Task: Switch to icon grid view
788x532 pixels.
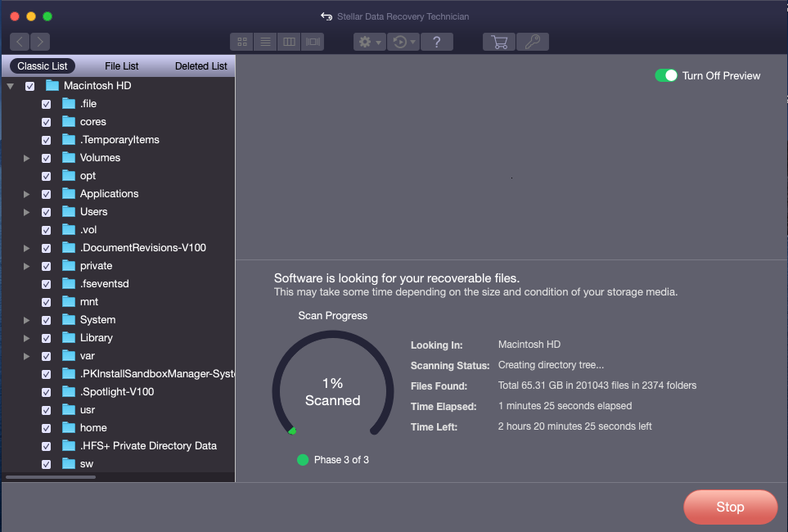Action: (x=241, y=42)
